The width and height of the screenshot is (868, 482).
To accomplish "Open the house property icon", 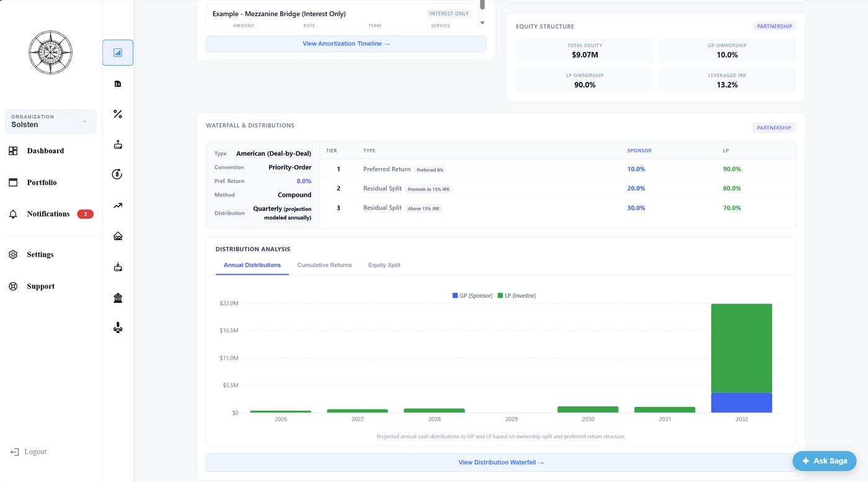I will click(118, 236).
